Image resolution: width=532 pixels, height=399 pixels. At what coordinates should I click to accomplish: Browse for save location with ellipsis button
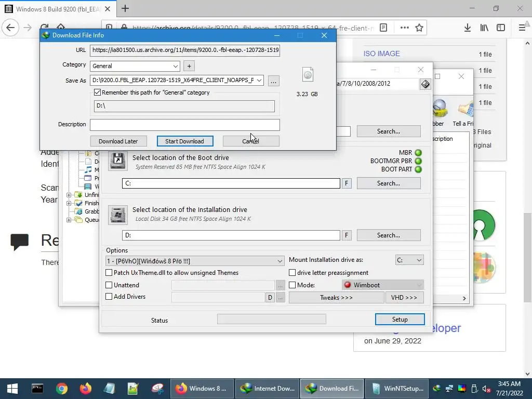point(273,81)
